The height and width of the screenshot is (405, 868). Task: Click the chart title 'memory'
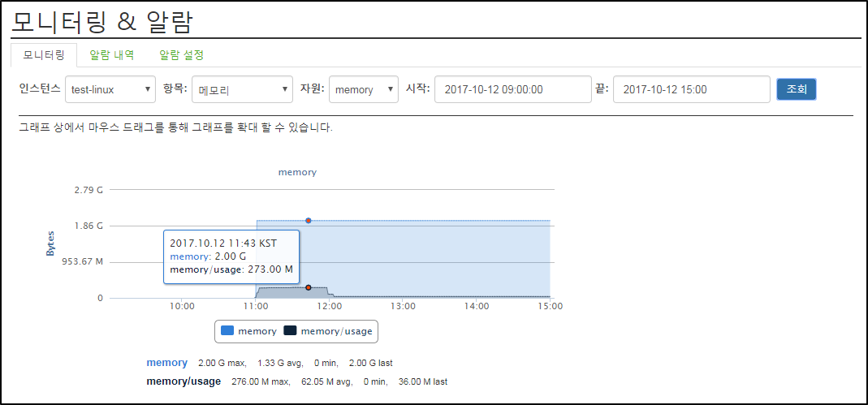point(297,172)
